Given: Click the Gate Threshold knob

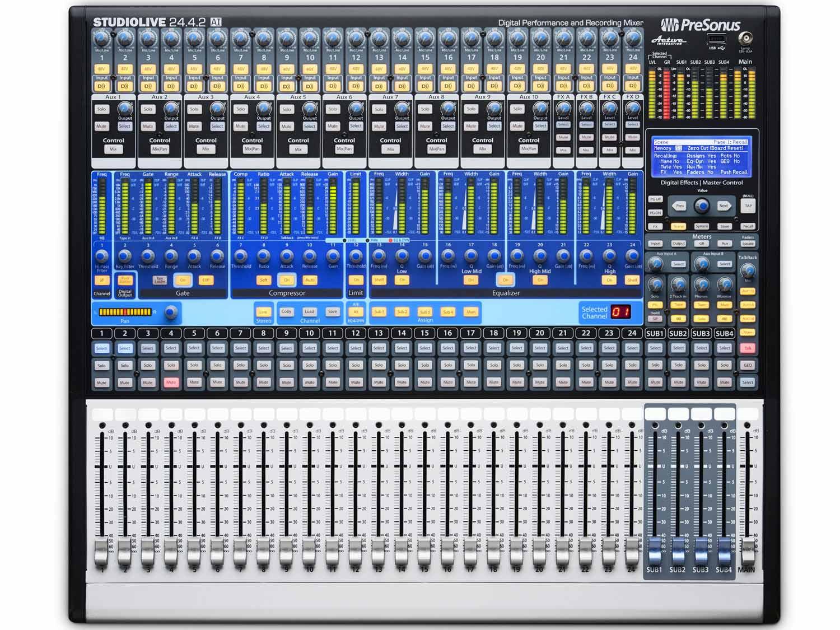Looking at the screenshot, I should click(148, 256).
